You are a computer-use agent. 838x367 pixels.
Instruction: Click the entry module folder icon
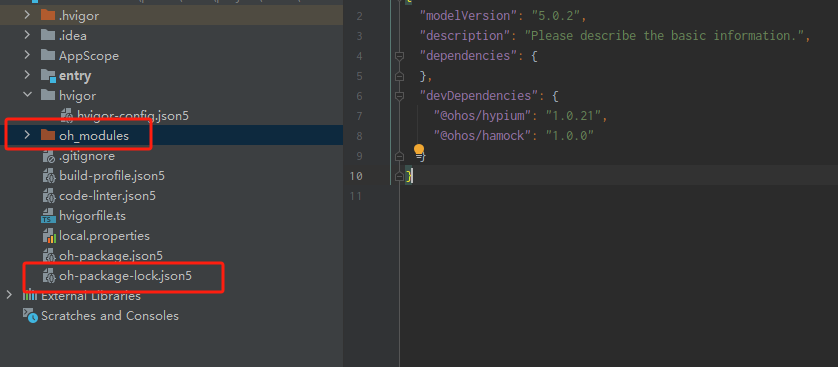pyautogui.click(x=49, y=76)
